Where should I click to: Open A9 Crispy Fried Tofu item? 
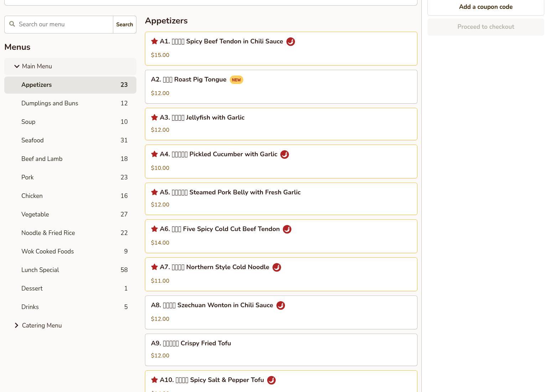coord(281,350)
